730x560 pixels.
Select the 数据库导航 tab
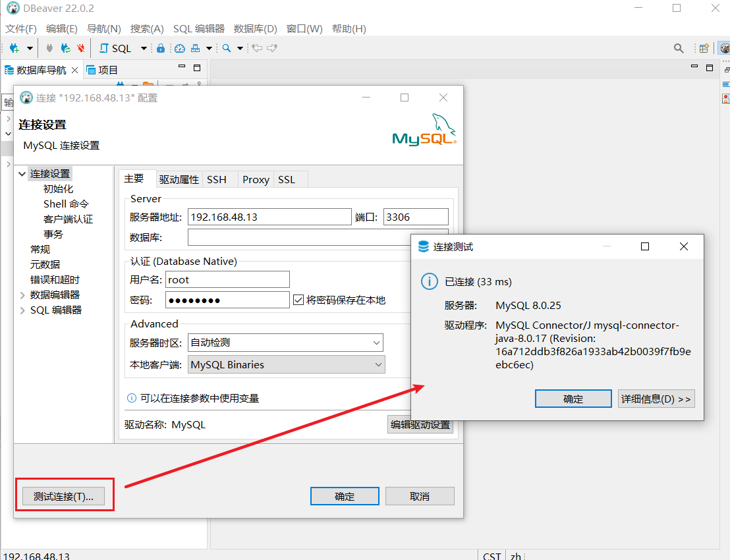pyautogui.click(x=42, y=70)
